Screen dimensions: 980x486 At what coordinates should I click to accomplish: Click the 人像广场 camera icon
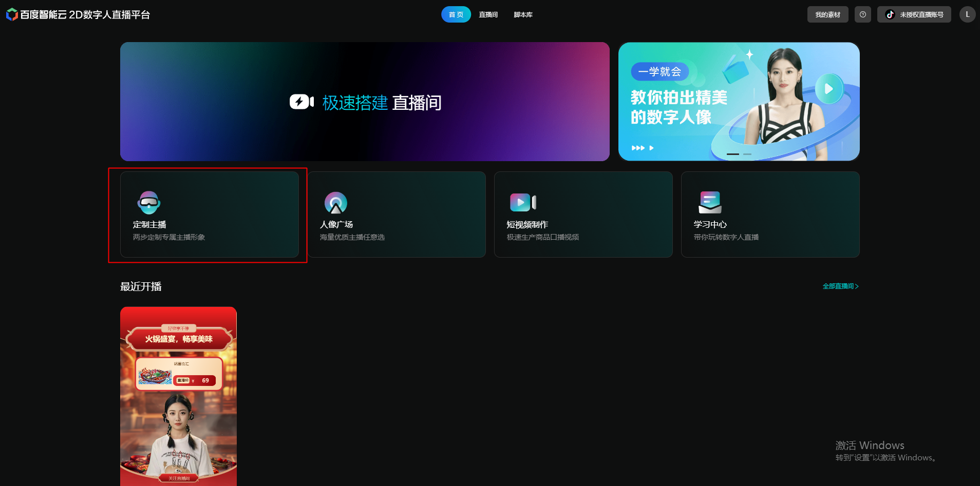tap(335, 202)
